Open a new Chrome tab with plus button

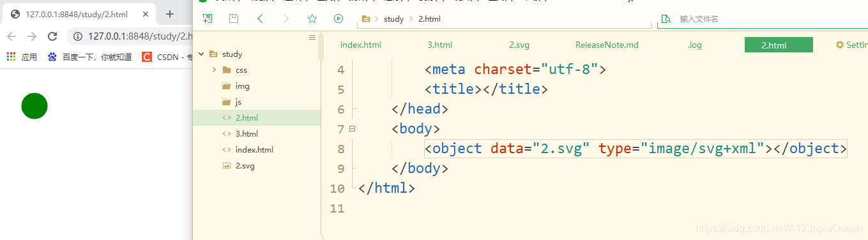click(x=170, y=14)
